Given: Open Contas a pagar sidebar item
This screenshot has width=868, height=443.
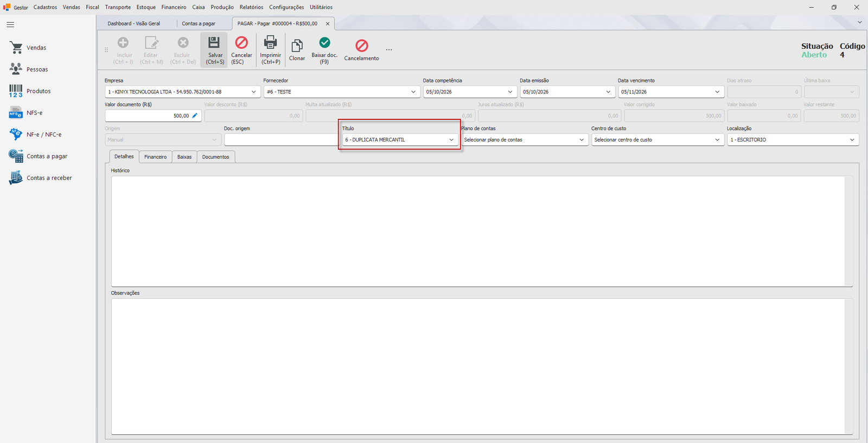Looking at the screenshot, I should [x=47, y=156].
